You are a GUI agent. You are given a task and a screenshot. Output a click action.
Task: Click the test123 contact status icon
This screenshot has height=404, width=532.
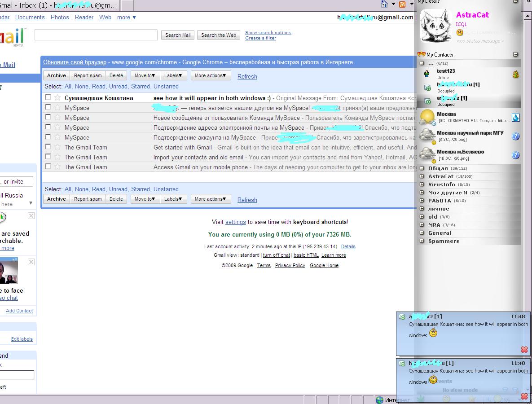point(427,74)
